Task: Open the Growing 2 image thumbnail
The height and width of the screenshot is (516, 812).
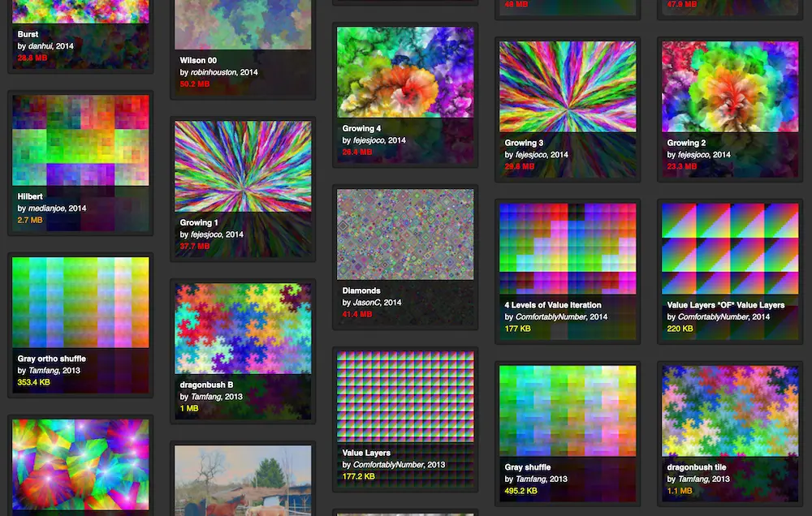Action: tap(730, 87)
